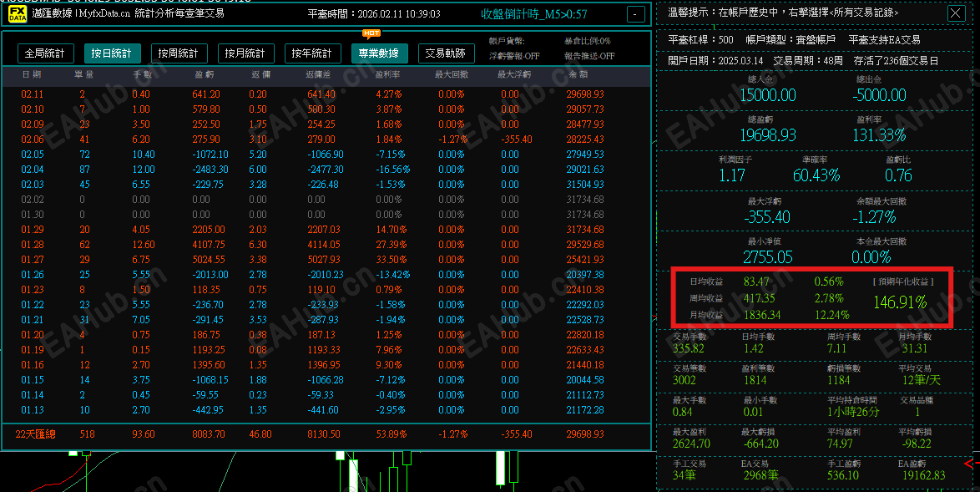Click the 溫馨提示 tip text
Screen dimensions: 980x492
tap(783, 13)
